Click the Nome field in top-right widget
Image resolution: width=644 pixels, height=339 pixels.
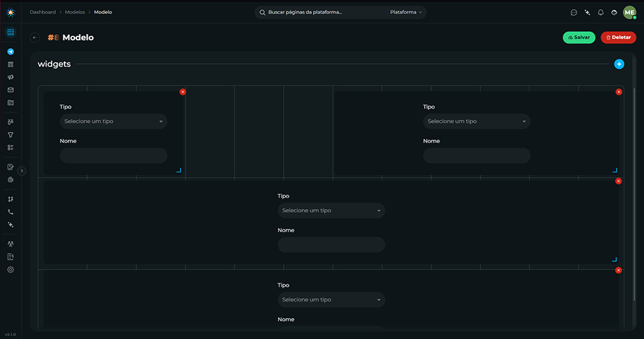pos(477,156)
